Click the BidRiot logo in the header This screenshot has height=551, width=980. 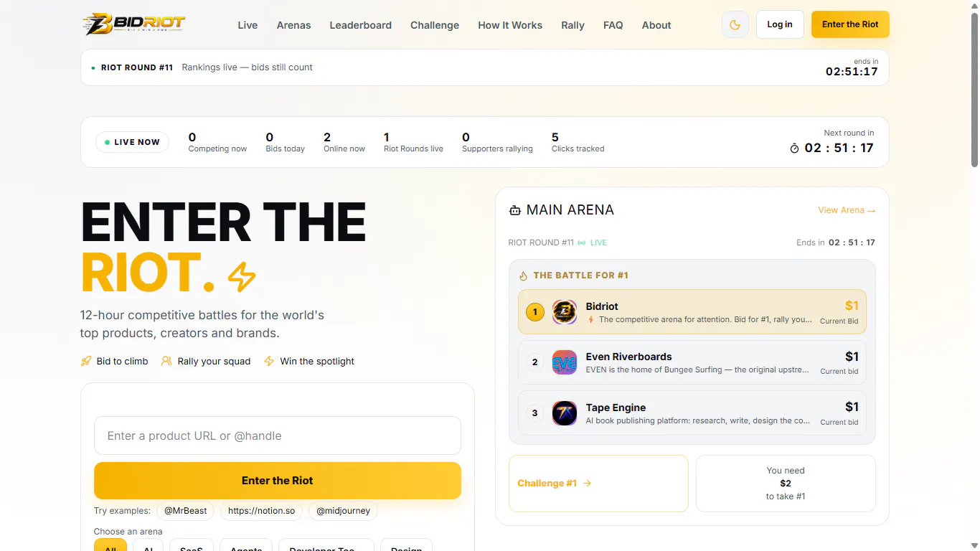(x=133, y=24)
